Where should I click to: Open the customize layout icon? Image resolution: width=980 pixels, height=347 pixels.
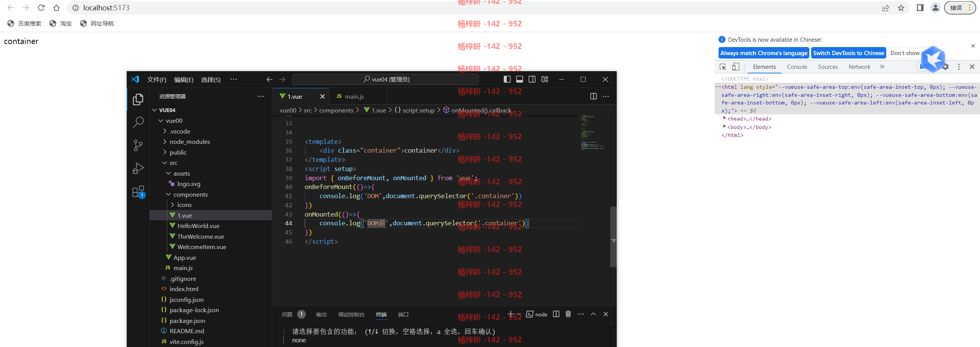[545, 79]
